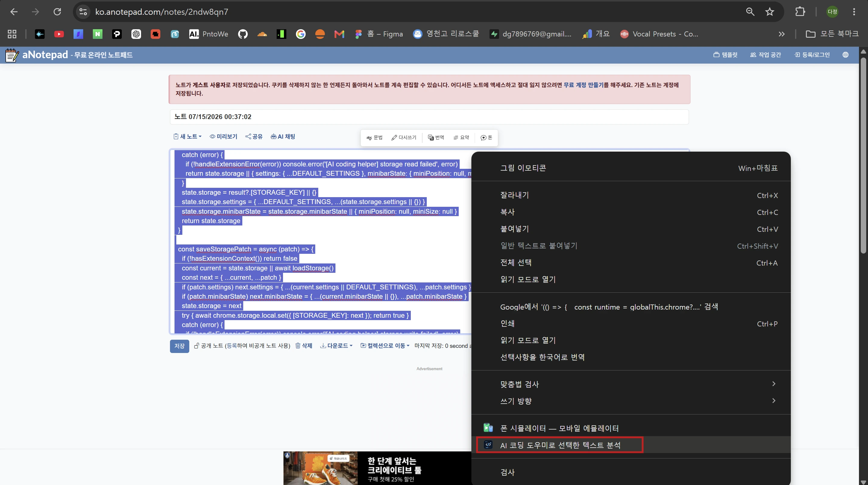Open the YouTube bookmark icon
This screenshot has height=485, width=868.
(x=59, y=34)
